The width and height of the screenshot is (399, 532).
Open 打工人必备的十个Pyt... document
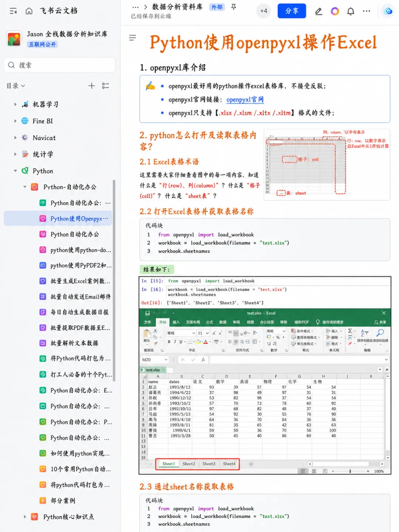coord(81,375)
